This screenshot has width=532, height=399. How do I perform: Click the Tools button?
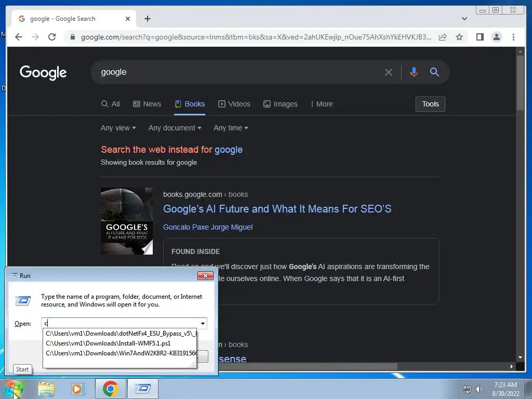click(430, 104)
